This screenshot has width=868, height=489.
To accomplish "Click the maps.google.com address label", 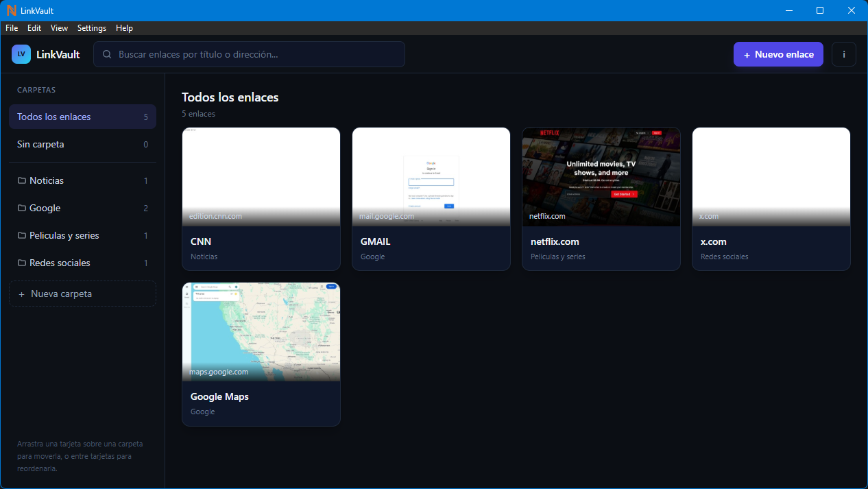I will pyautogui.click(x=219, y=372).
